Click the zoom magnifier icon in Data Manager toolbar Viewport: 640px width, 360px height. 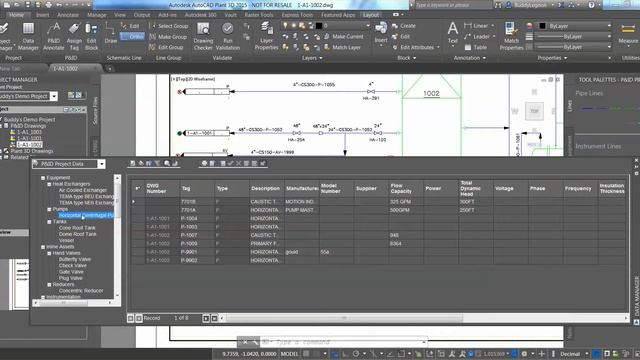[x=167, y=163]
